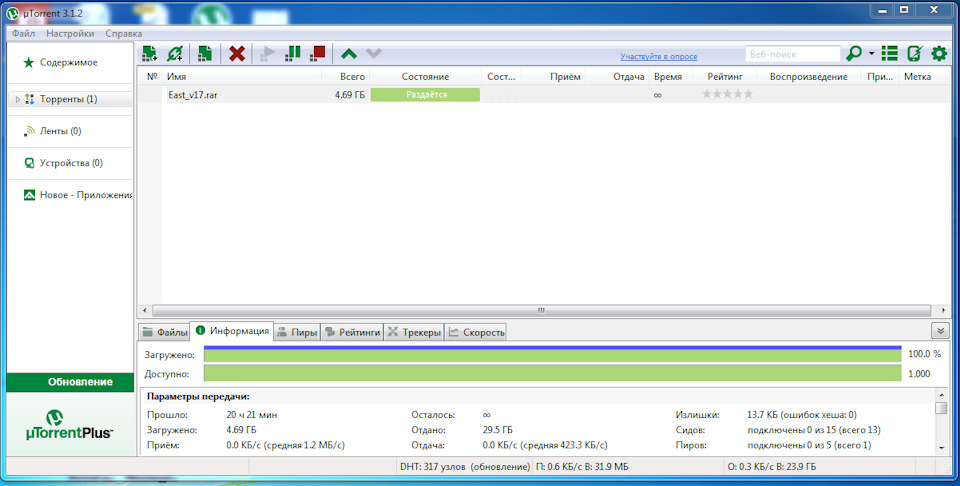Click the info pane scroll down arrow
Screen dimensions: 960x486
[x=942, y=448]
